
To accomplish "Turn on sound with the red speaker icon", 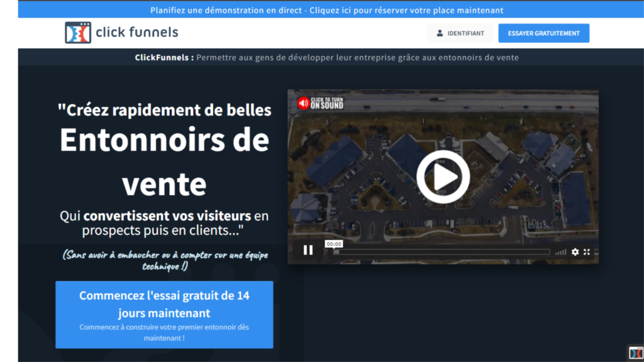I will coord(304,103).
